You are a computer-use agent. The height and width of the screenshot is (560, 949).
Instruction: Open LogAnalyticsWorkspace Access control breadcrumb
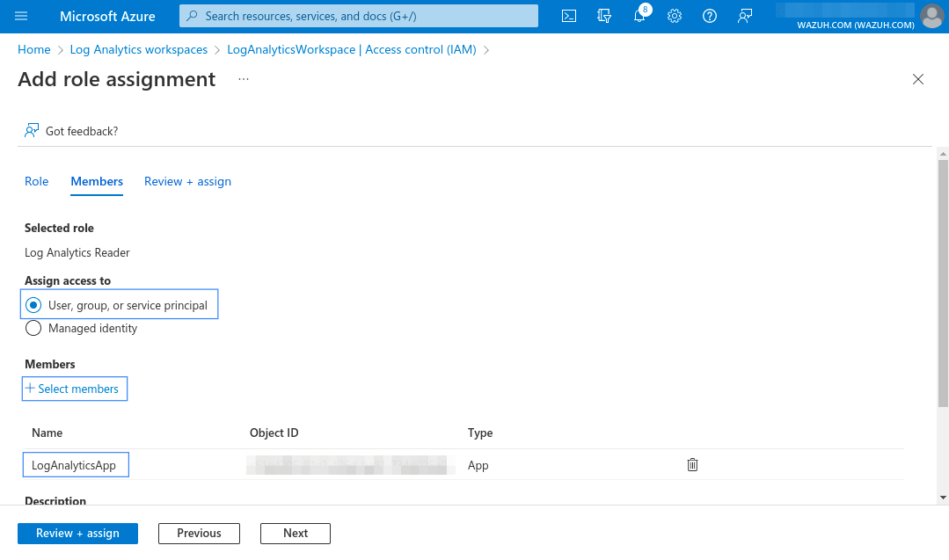pos(352,49)
